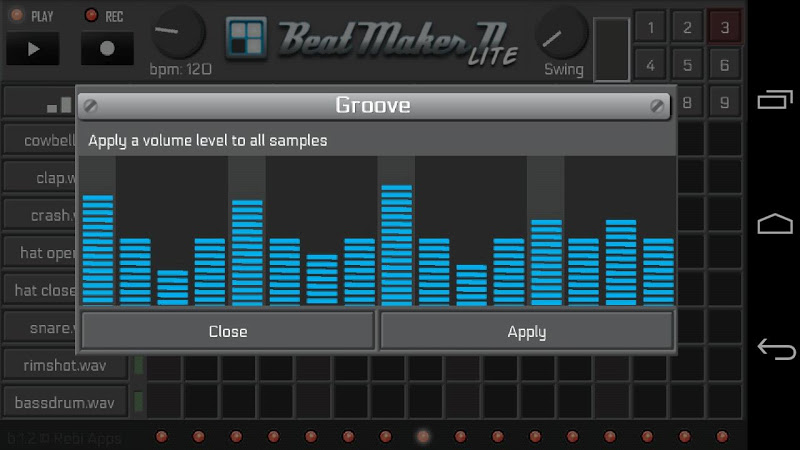Select pattern 9
Image resolution: width=800 pixels, height=450 pixels.
724,103
